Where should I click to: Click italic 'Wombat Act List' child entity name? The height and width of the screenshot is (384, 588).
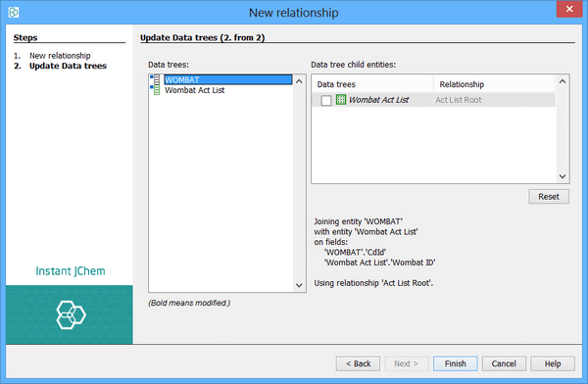(378, 100)
